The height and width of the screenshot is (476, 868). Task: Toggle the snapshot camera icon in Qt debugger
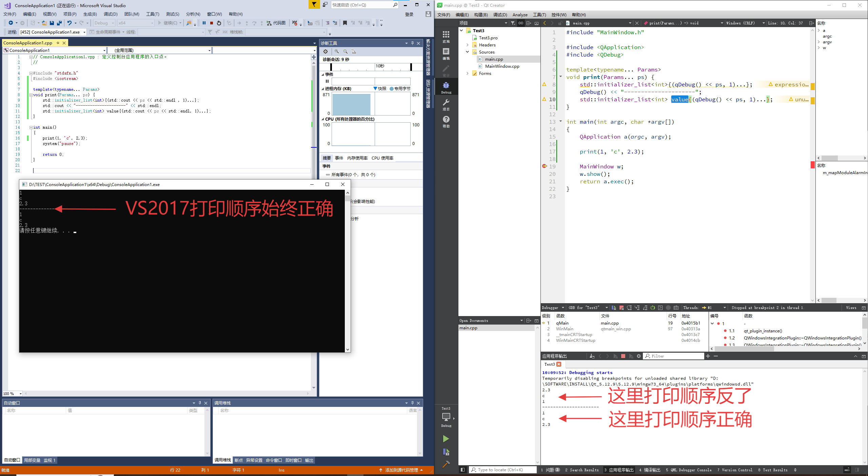[x=676, y=308]
